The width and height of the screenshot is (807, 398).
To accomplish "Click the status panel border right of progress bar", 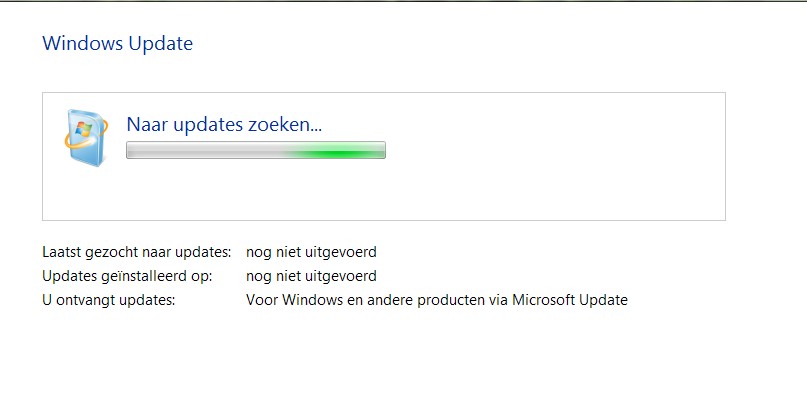I will click(x=726, y=150).
